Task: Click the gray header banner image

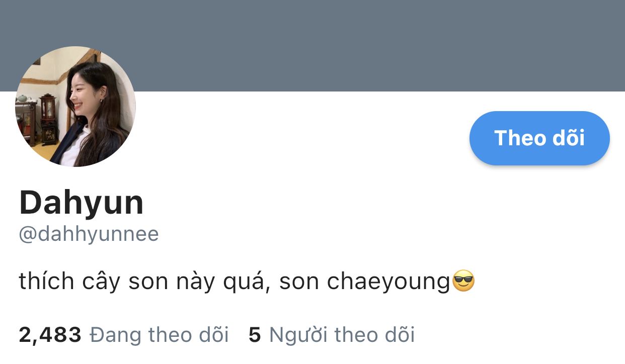Action: coord(312,45)
